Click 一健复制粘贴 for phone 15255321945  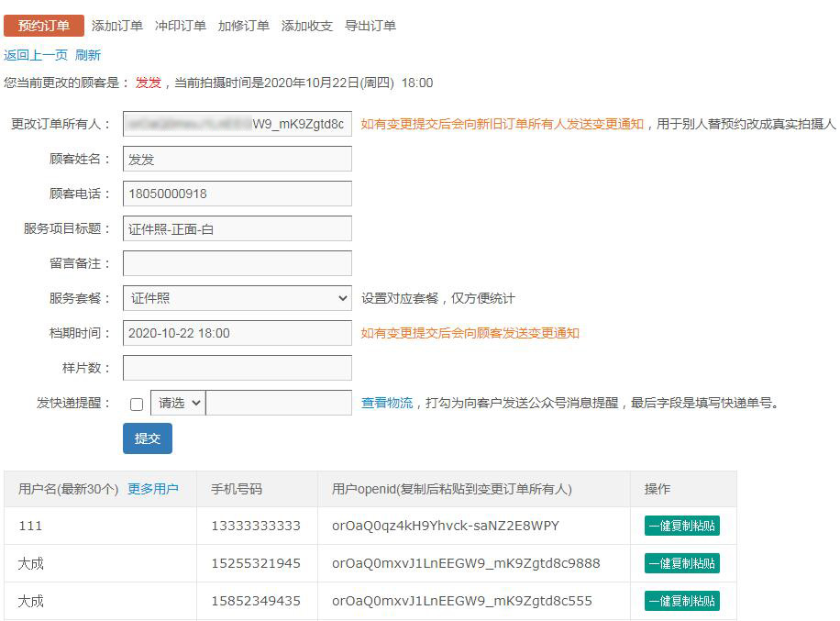click(681, 563)
